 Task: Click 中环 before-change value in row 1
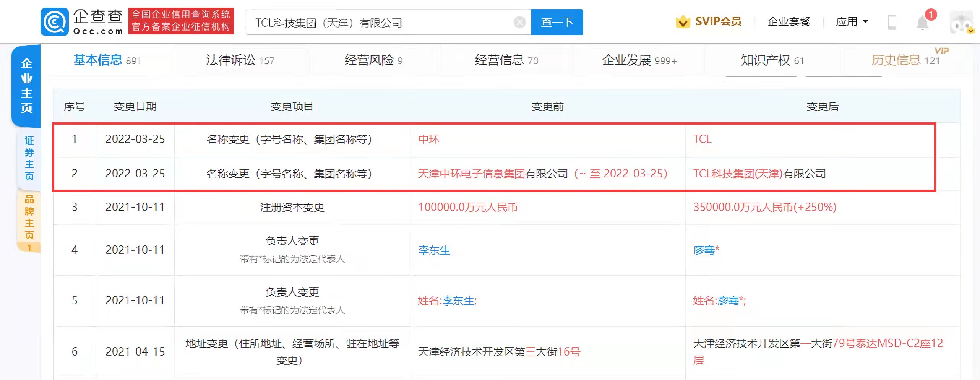tap(428, 139)
